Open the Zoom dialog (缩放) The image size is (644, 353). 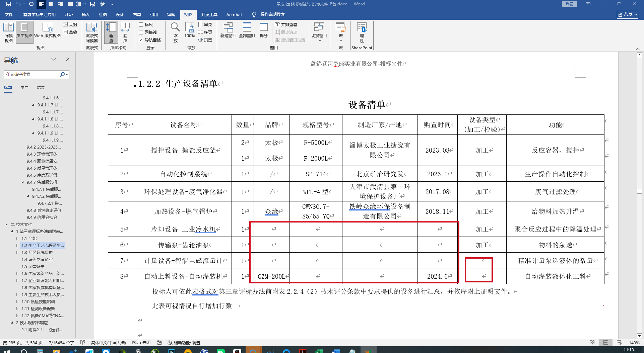[x=176, y=32]
